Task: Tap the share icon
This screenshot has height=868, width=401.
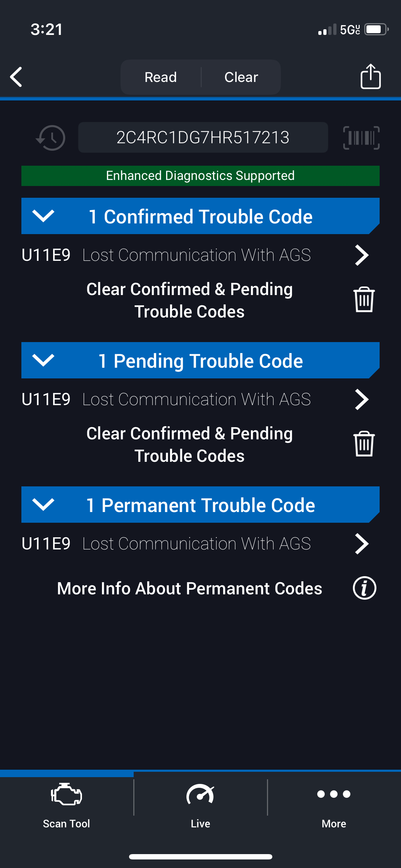Action: (370, 76)
